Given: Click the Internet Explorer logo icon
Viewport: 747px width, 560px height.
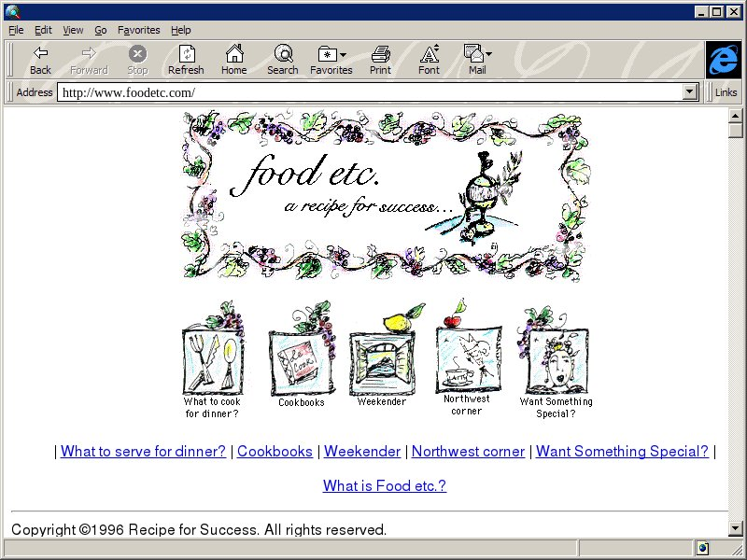Looking at the screenshot, I should coord(723,61).
